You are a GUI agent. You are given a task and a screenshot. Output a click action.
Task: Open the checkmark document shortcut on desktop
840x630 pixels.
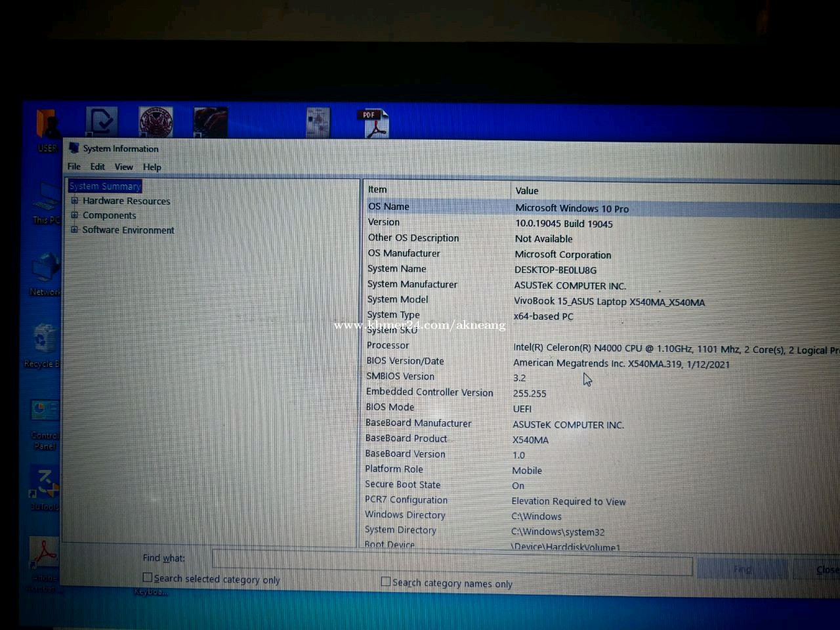[x=102, y=122]
